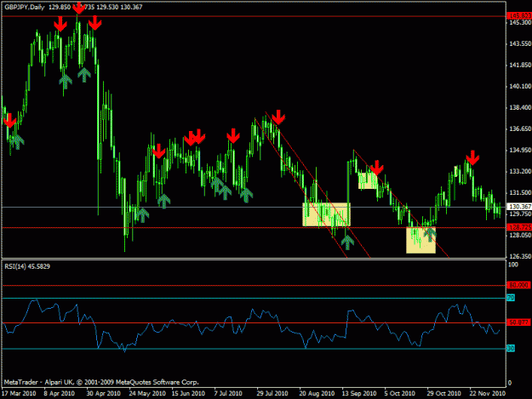Click the RSI 70 level tag

pos(511,298)
